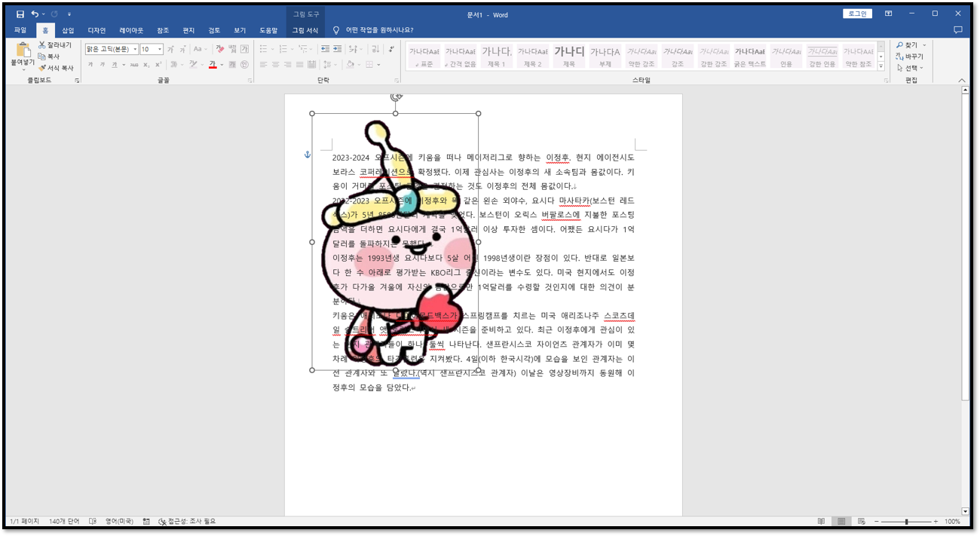Click the increase indent icon

(x=337, y=49)
